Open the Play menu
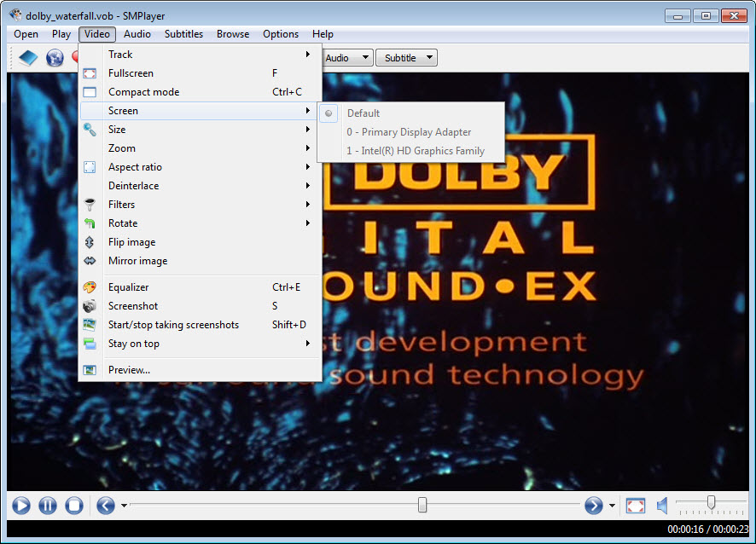756x544 pixels. click(61, 34)
